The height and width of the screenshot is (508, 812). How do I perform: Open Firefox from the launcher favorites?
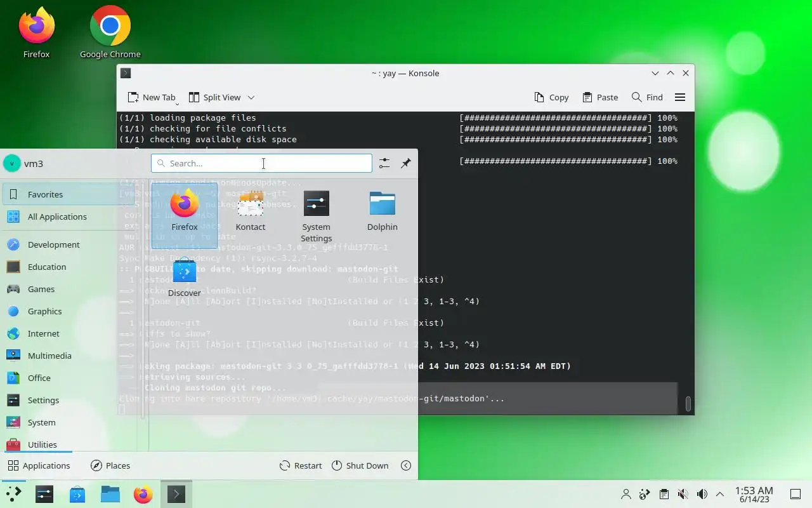pyautogui.click(x=184, y=215)
